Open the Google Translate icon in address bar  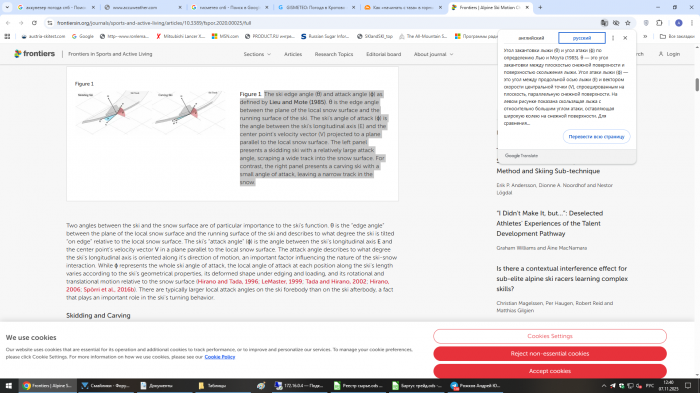[x=604, y=23]
